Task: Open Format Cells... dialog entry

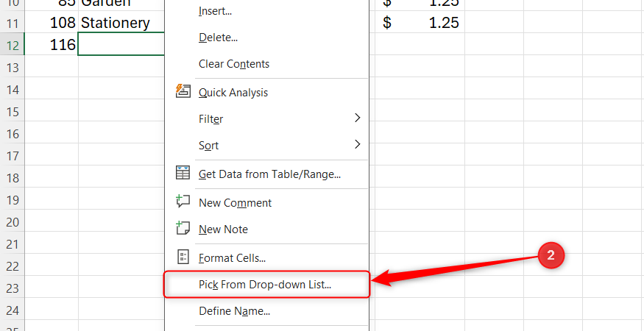Action: click(267, 258)
